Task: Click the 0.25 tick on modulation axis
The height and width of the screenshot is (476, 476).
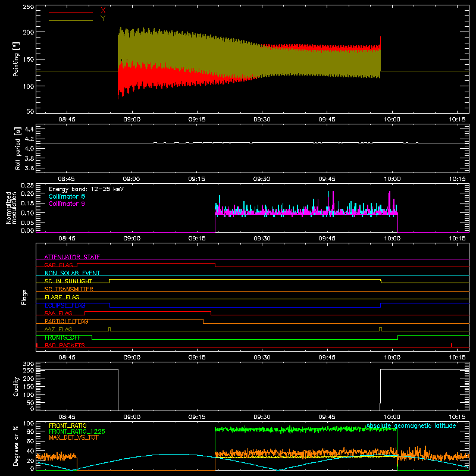Action: tap(27, 186)
